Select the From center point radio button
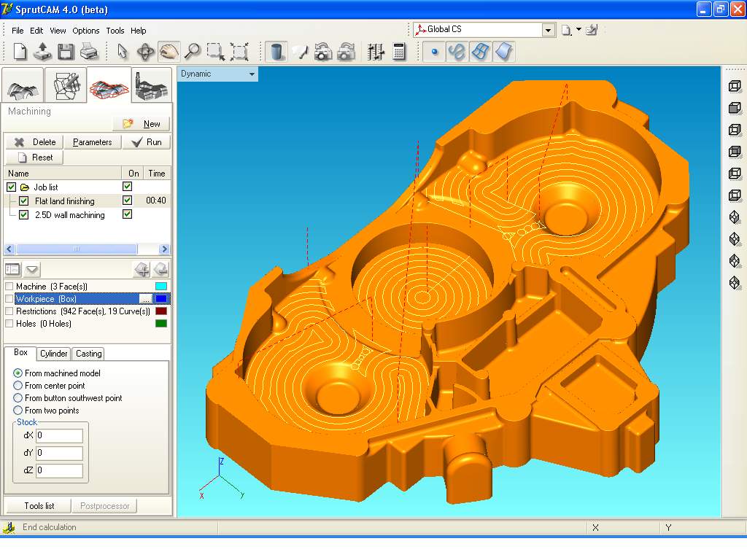Viewport: 747px width, 560px height. pyautogui.click(x=18, y=386)
